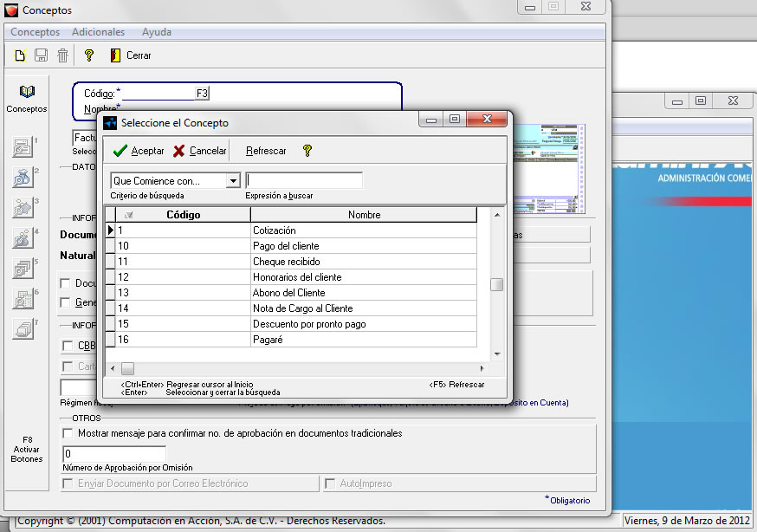Expand the Criterio de búsqueda dropdown
This screenshot has height=532, width=757.
coord(232,181)
